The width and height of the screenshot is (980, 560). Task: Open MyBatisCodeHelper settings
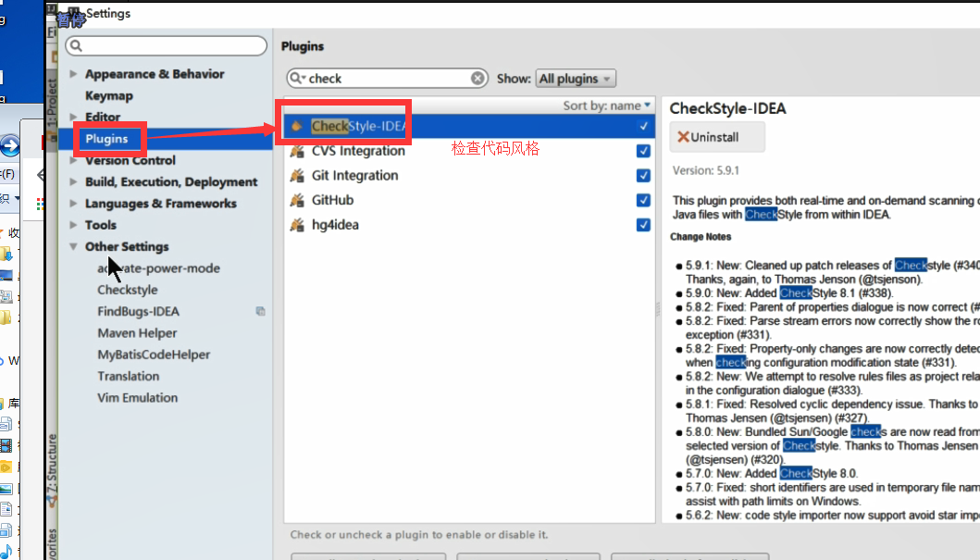pos(154,355)
